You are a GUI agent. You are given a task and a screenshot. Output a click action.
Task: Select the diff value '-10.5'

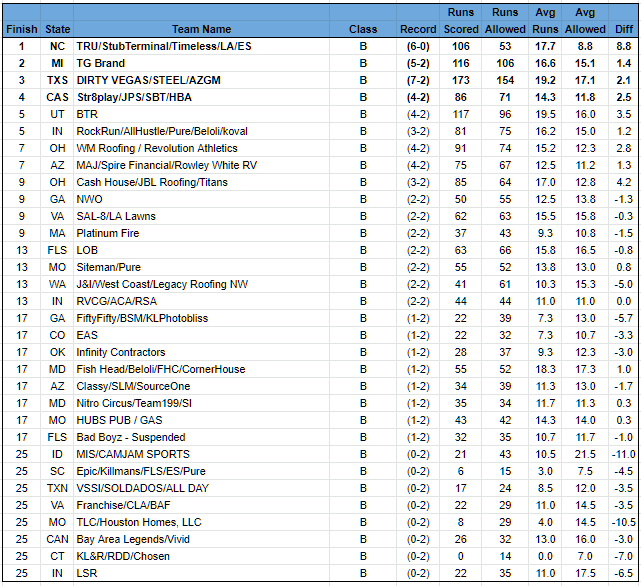click(624, 523)
